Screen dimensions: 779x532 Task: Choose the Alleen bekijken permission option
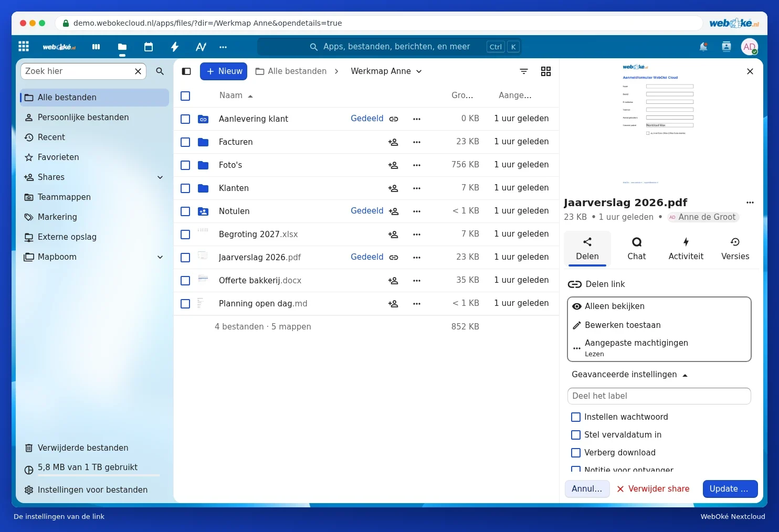[x=659, y=306]
